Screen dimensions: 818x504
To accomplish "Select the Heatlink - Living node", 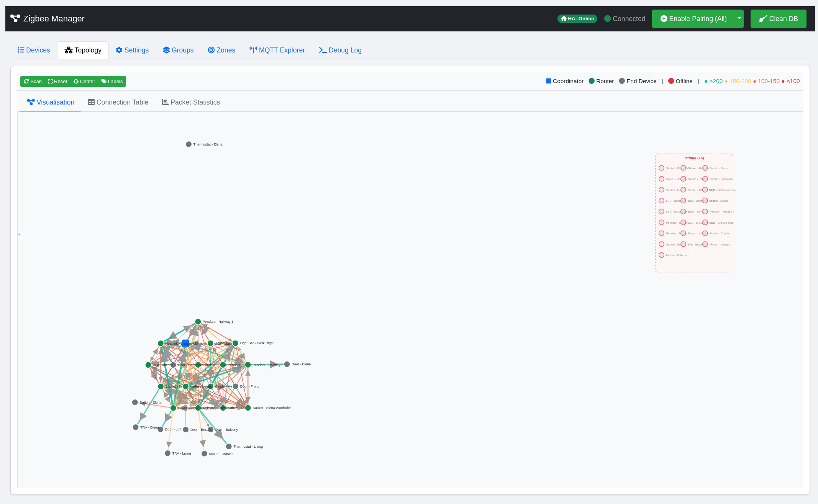I will 161,344.
